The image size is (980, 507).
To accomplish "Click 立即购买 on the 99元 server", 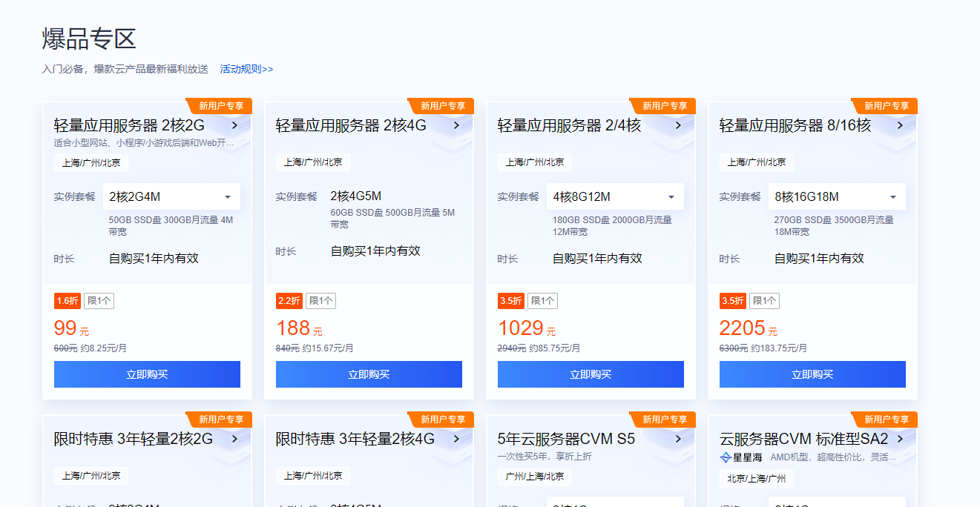I will coord(147,374).
